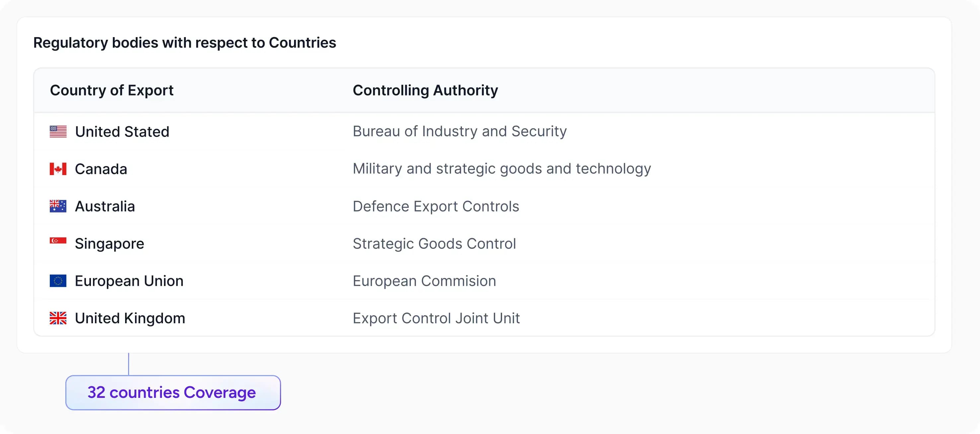Click Military and strategic goods and technology

tap(501, 169)
